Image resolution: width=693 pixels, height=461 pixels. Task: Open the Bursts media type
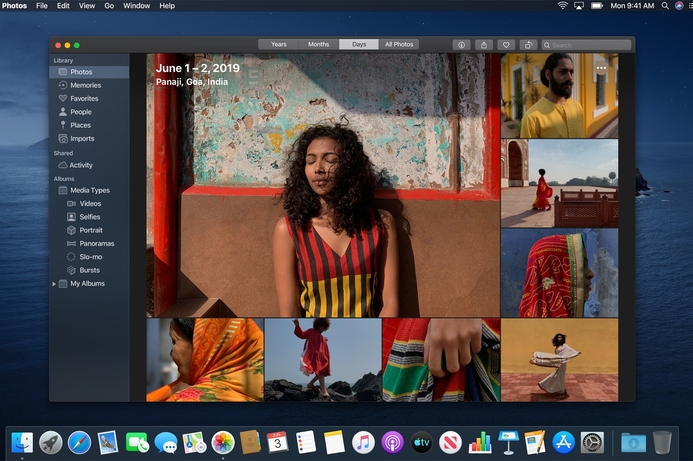pyautogui.click(x=89, y=270)
